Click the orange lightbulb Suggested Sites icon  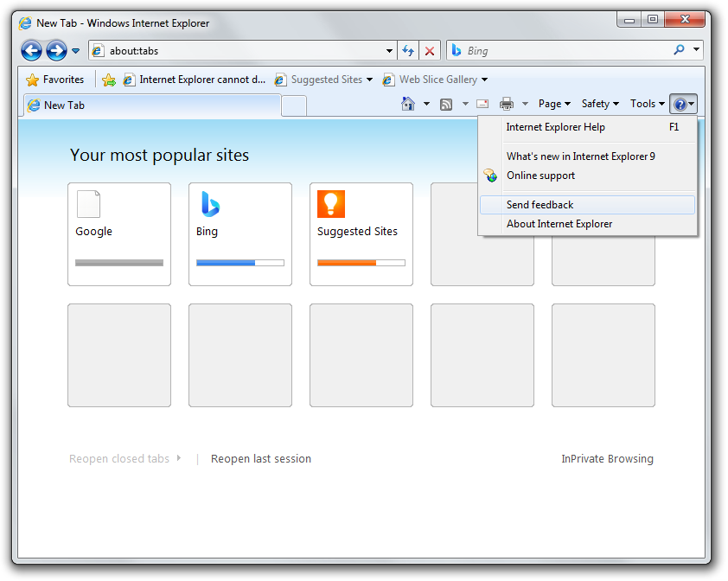(331, 204)
